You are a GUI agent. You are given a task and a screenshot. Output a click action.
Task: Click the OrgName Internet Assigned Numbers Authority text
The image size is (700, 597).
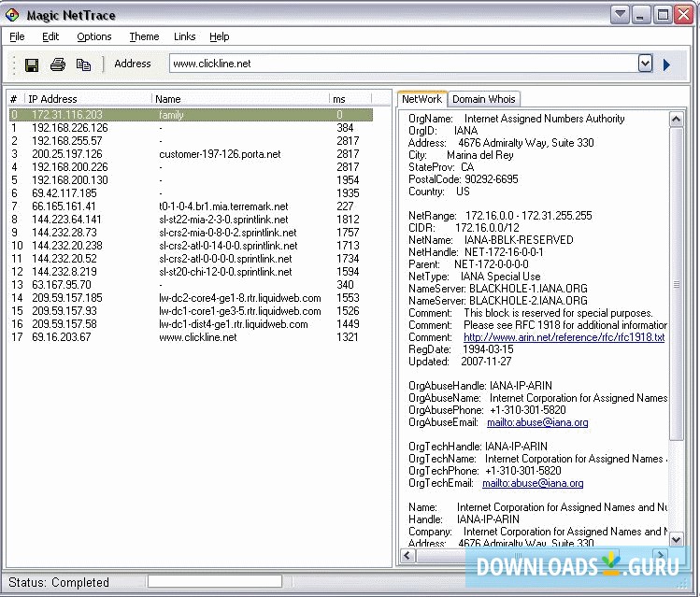[516, 119]
